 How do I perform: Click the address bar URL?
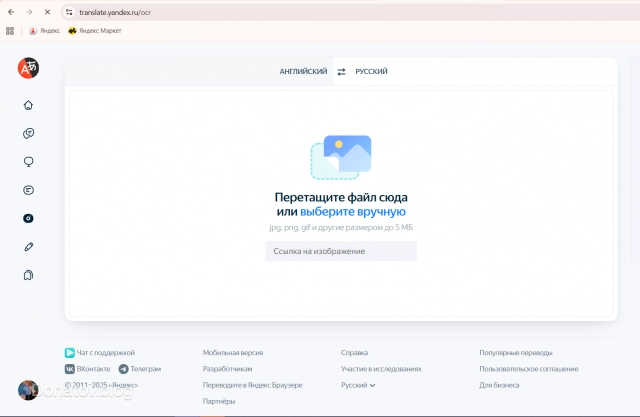point(115,12)
